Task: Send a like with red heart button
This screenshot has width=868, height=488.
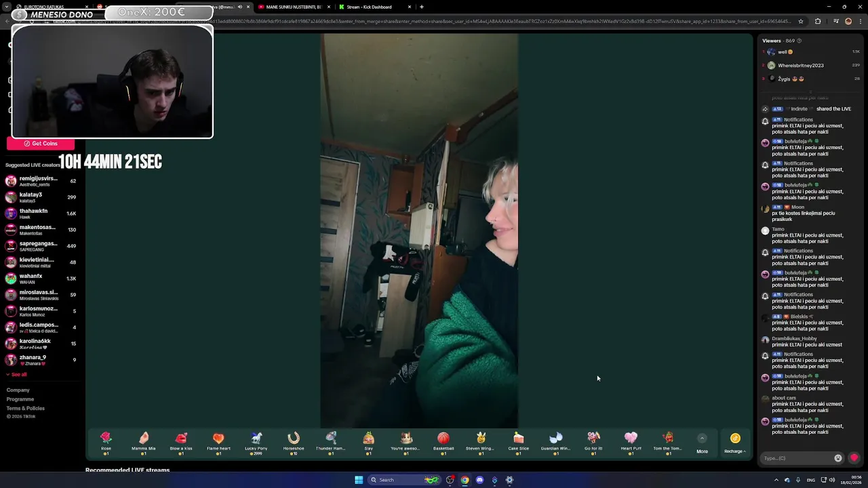Action: point(854,458)
